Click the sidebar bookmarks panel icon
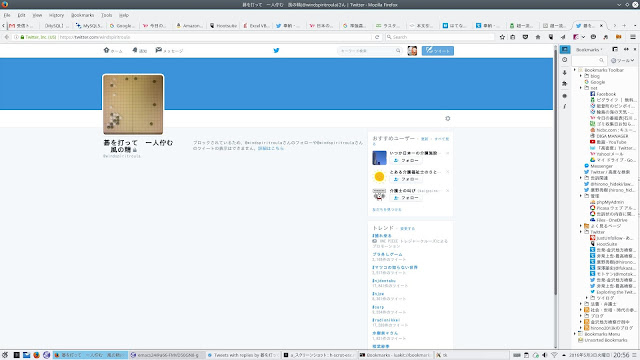The image size is (640, 360). click(x=564, y=49)
